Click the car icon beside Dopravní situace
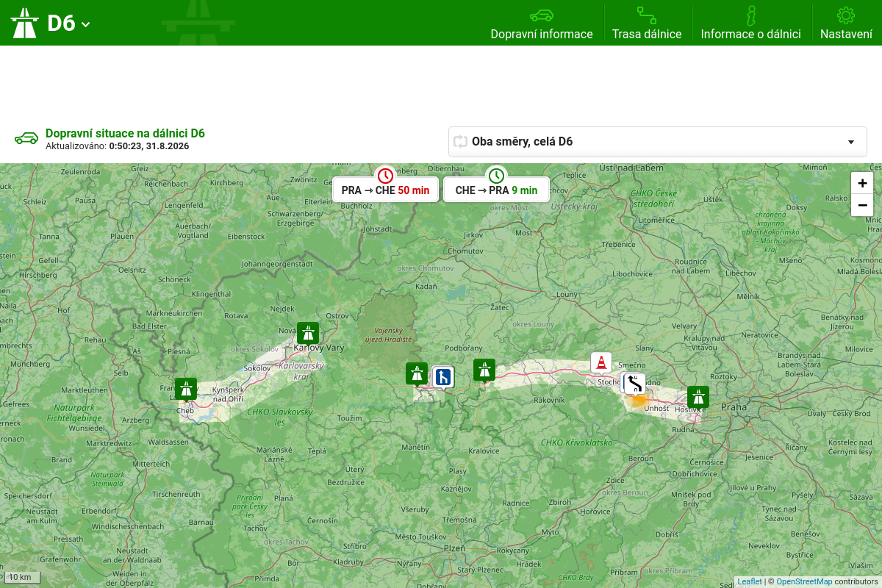The height and width of the screenshot is (588, 882). point(26,138)
